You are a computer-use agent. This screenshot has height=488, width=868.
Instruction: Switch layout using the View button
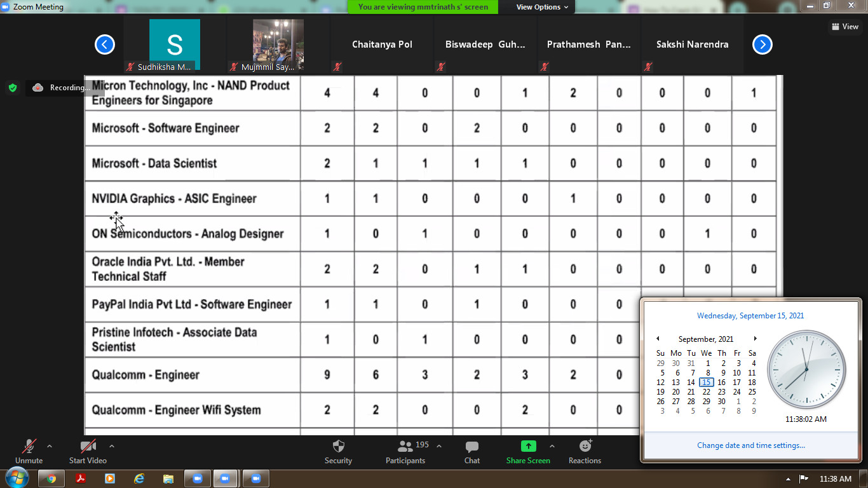coord(844,27)
